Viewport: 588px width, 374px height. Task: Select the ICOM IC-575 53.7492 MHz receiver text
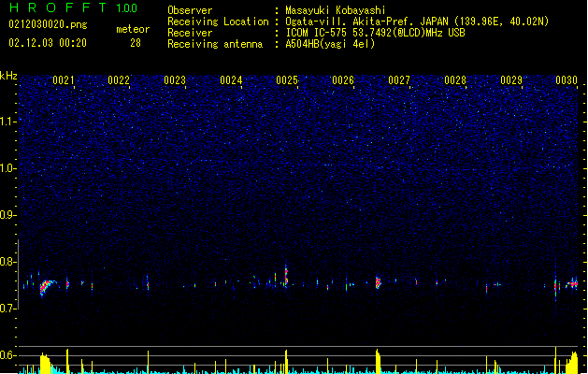(375, 33)
